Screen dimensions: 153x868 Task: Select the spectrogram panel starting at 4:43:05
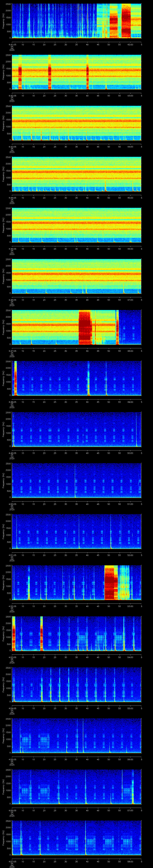click(x=76, y=123)
